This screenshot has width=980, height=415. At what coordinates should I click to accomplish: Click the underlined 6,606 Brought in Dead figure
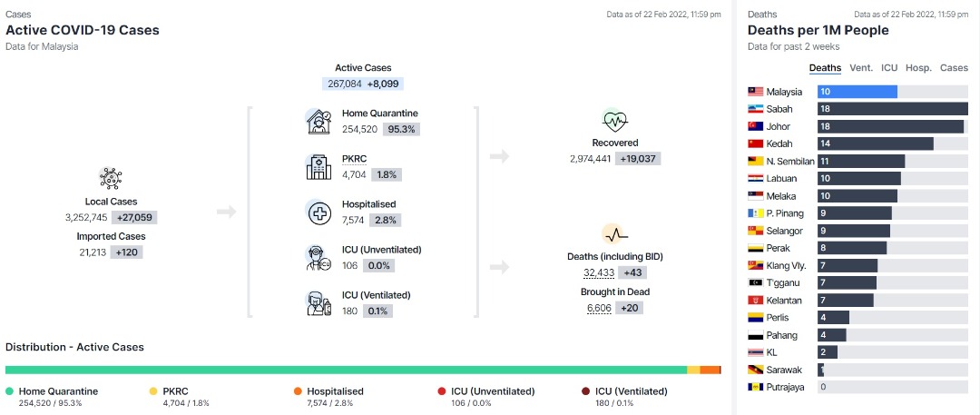[x=599, y=308]
